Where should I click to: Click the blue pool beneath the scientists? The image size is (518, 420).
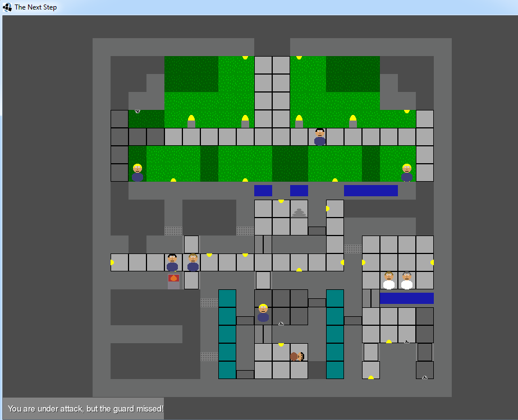[407, 298]
